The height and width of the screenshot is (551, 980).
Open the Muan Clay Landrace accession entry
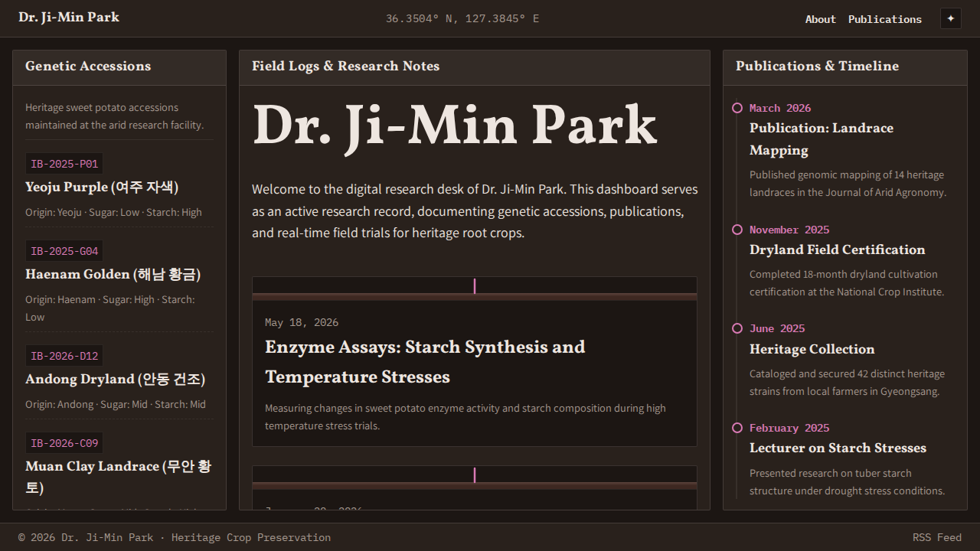(x=119, y=477)
